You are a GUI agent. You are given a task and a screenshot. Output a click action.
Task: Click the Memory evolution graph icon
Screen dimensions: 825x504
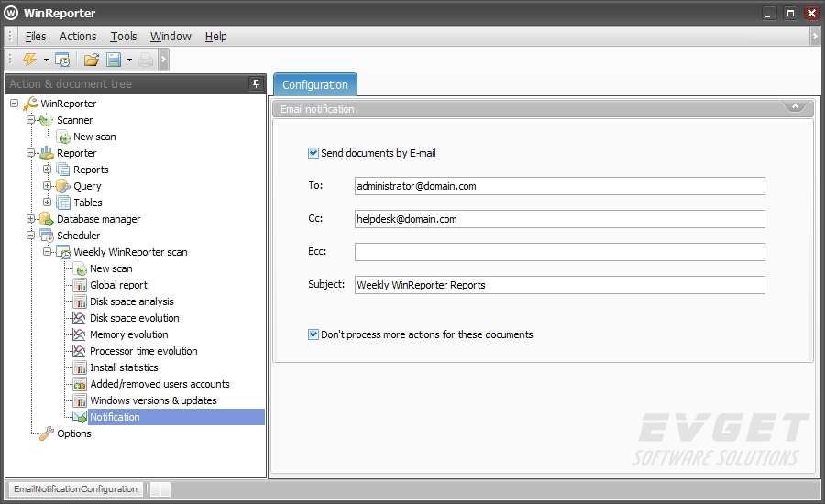[x=80, y=334]
